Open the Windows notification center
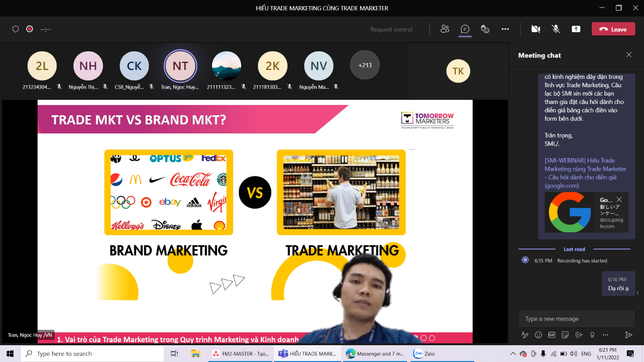Screen dimensions: 644x362 click(x=630, y=354)
